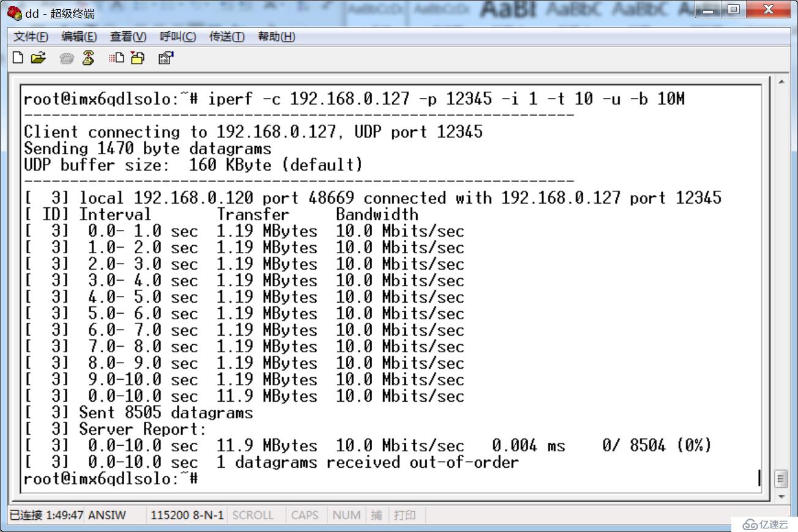Click the vertical scrollbar down arrow

pos(781,497)
